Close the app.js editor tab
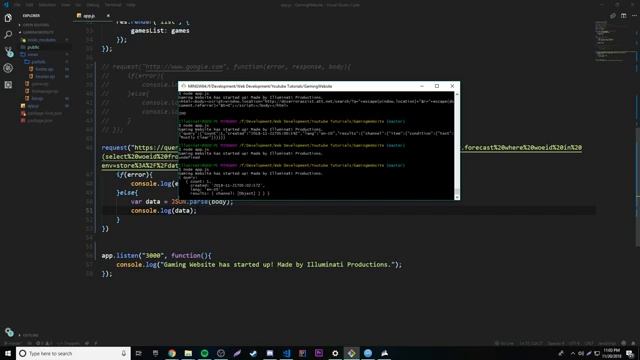The height and width of the screenshot is (360, 640). click(108, 16)
